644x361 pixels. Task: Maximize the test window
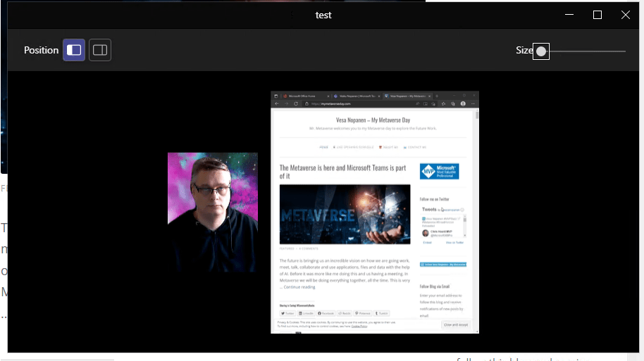(x=597, y=15)
